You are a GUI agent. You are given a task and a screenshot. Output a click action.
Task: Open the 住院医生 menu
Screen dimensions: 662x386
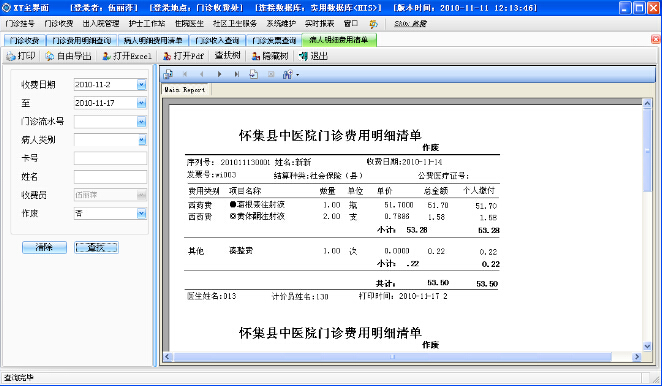pyautogui.click(x=189, y=24)
